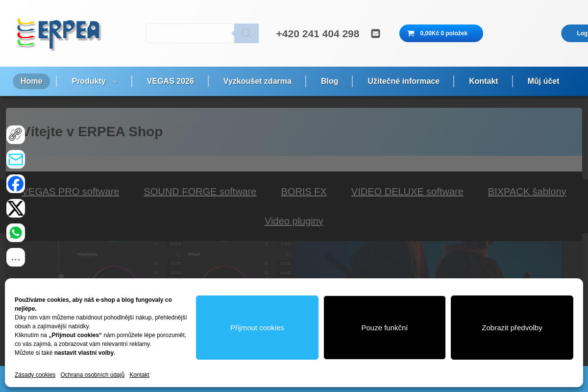Share via email sidebar icon
The width and height of the screenshot is (588, 392).
(x=16, y=159)
